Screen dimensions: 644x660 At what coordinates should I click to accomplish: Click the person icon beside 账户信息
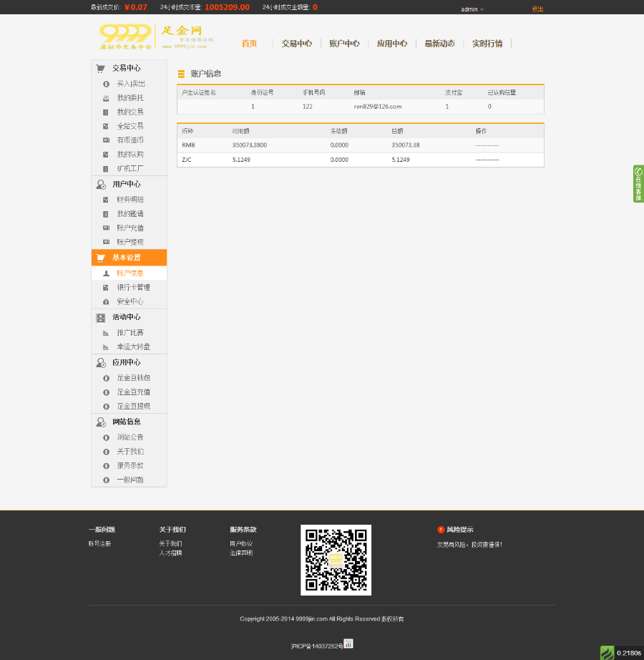[106, 273]
